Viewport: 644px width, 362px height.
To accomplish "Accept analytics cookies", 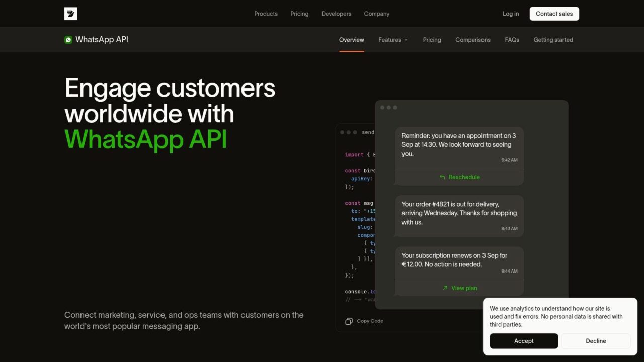I will click(x=524, y=341).
